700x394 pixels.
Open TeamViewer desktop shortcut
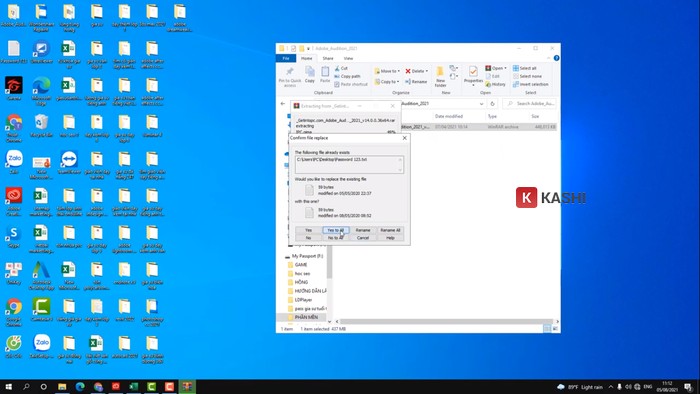pos(69,162)
